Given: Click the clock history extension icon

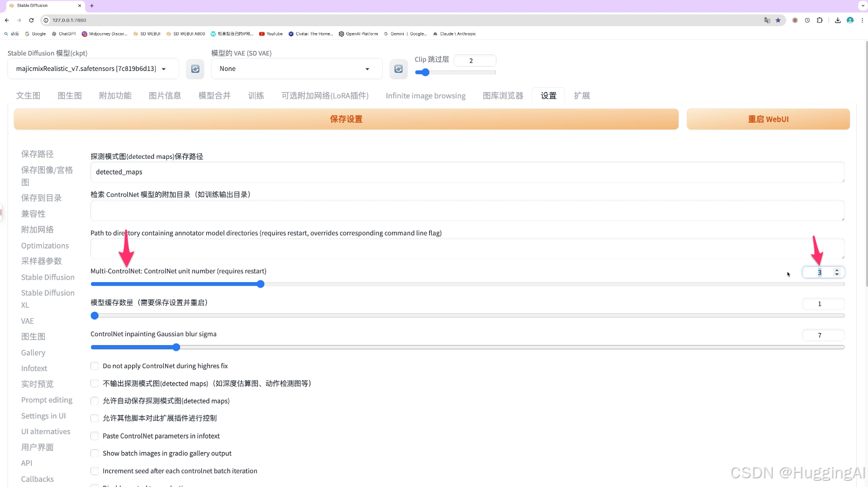Looking at the screenshot, I should (807, 20).
